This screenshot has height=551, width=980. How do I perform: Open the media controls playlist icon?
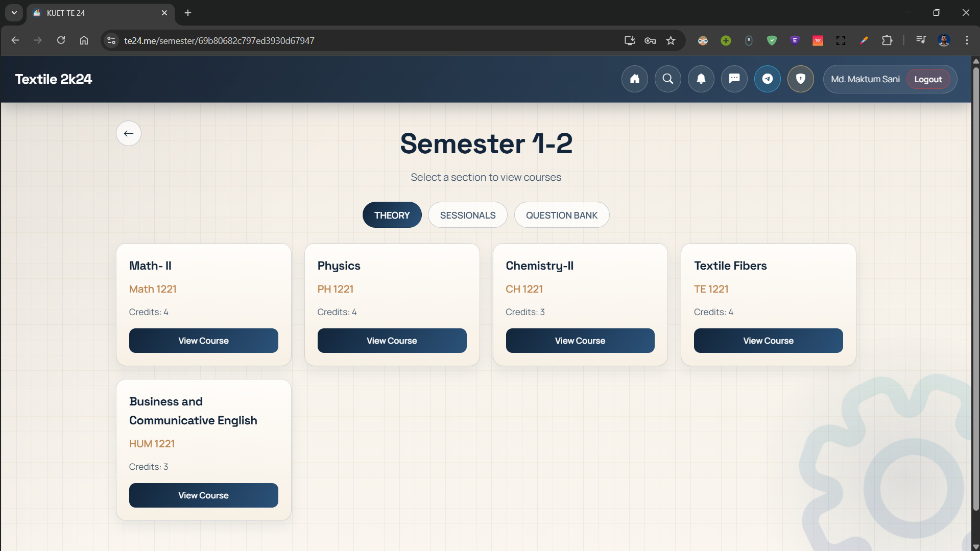pyautogui.click(x=920, y=40)
